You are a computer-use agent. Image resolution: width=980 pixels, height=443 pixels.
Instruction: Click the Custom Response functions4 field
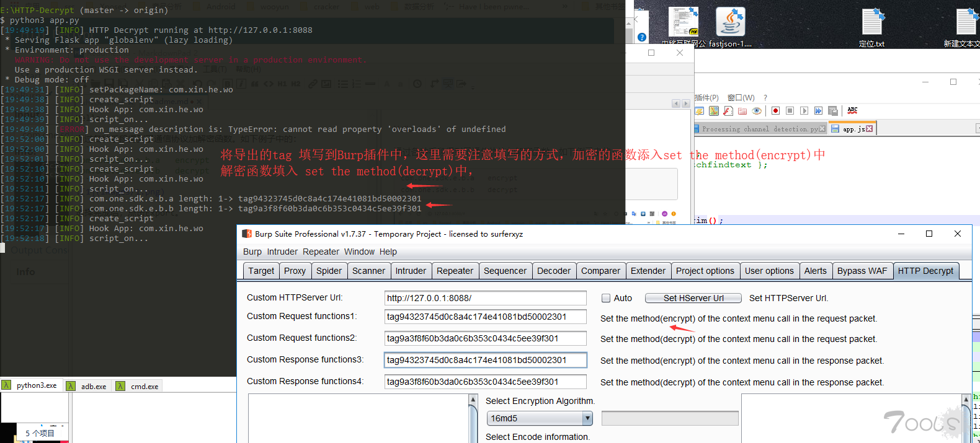pyautogui.click(x=485, y=382)
